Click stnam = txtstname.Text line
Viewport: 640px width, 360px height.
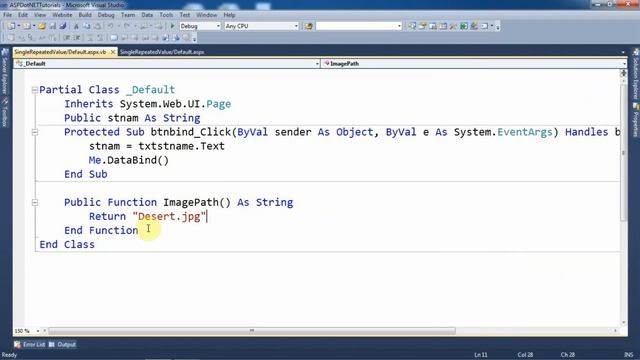point(157,146)
